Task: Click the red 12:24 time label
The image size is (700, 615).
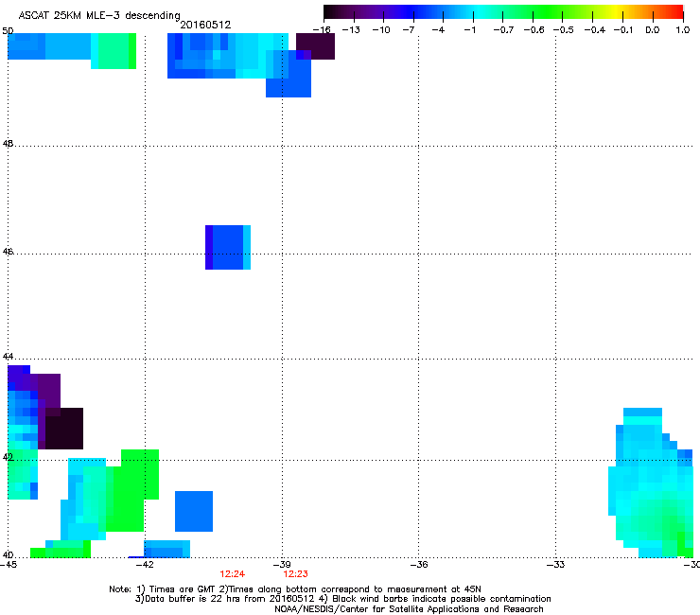Action: [x=232, y=574]
